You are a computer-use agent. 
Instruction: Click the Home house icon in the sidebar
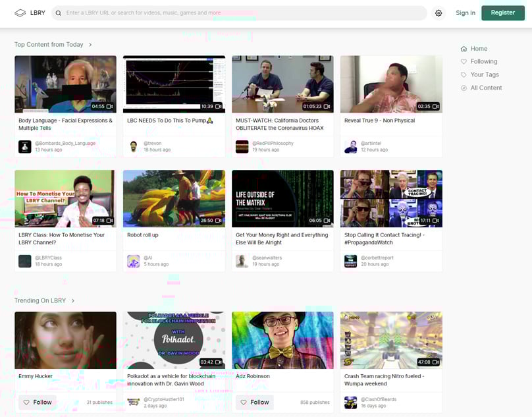(x=464, y=49)
